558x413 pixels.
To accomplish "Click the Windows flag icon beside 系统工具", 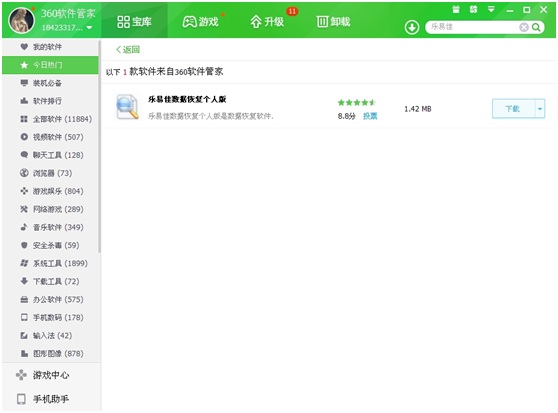I will [24, 263].
